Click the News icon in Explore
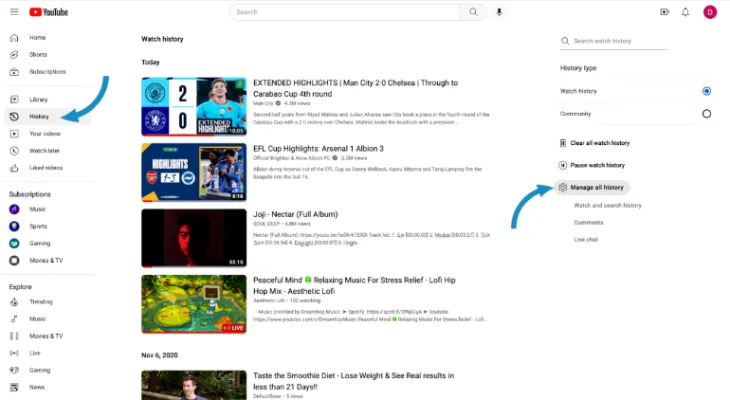Screen dimensions: 730x400 click(x=14, y=387)
